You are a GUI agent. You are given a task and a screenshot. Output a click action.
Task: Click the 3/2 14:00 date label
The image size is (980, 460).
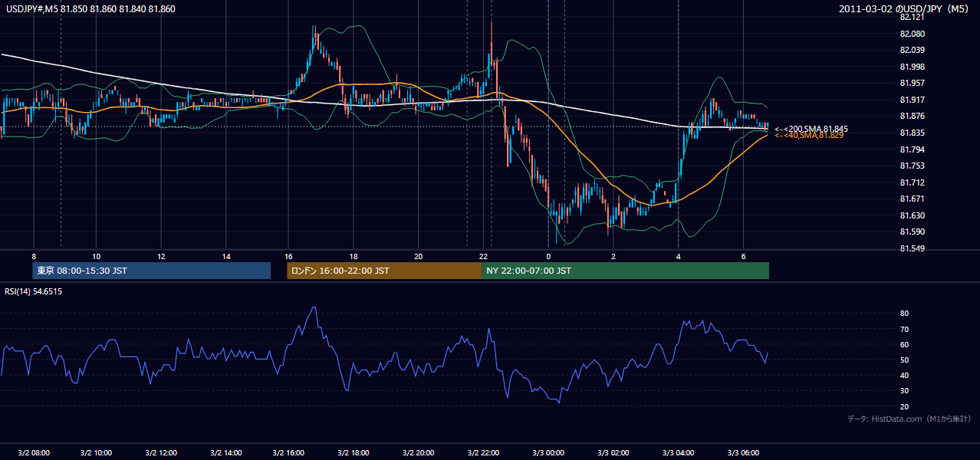(226, 453)
